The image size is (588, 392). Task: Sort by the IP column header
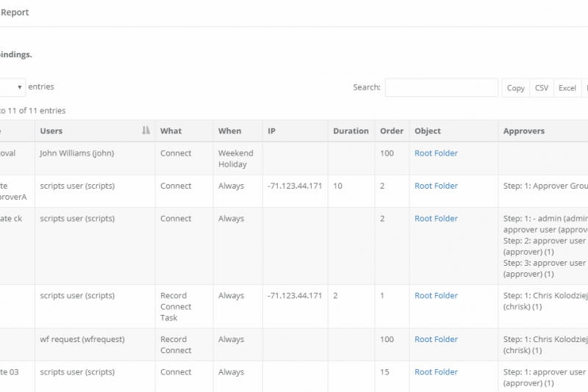(x=271, y=131)
